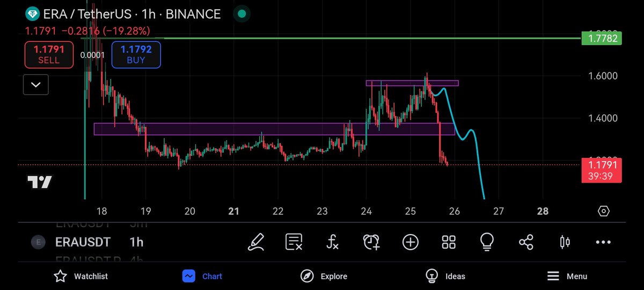Tap date label 21 on time axis

(x=233, y=211)
